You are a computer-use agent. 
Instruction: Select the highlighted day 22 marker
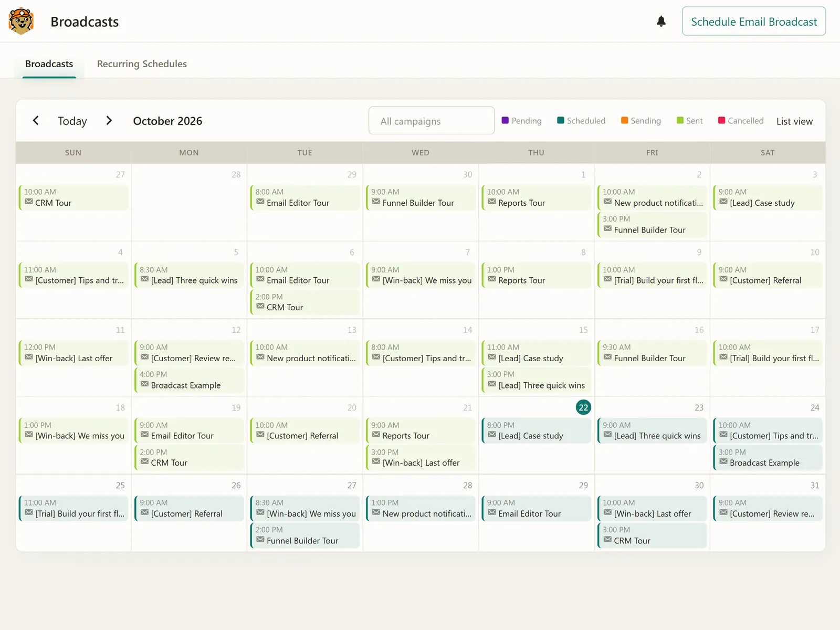point(583,407)
